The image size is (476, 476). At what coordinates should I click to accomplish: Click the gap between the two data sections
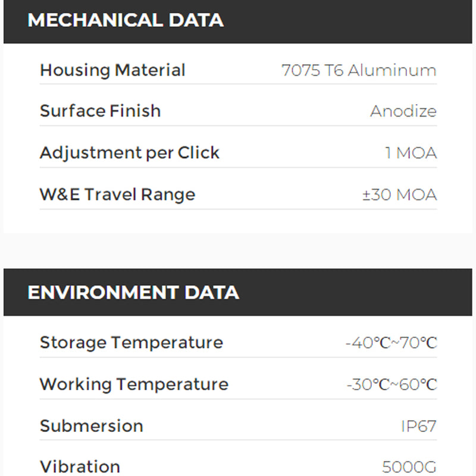[238, 250]
